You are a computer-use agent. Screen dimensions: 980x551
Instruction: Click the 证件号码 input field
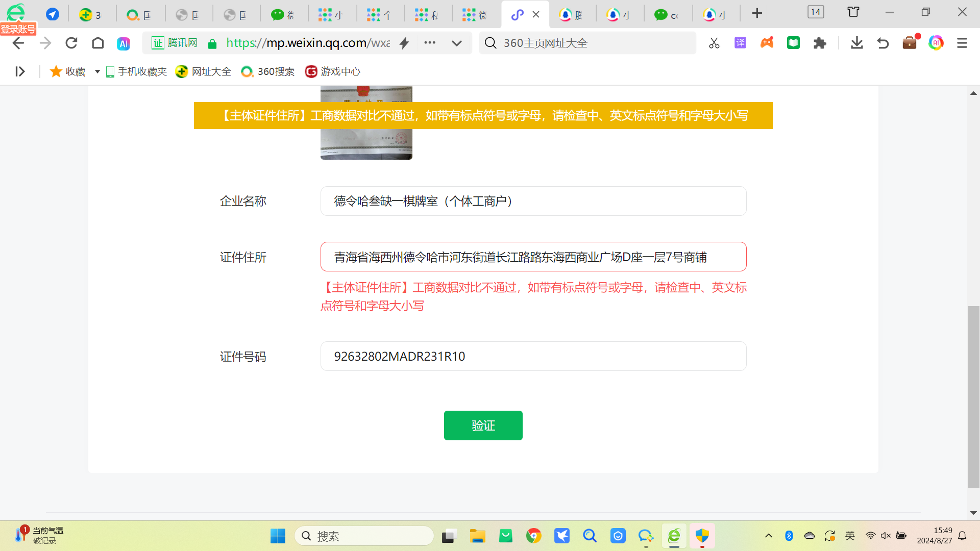tap(533, 356)
